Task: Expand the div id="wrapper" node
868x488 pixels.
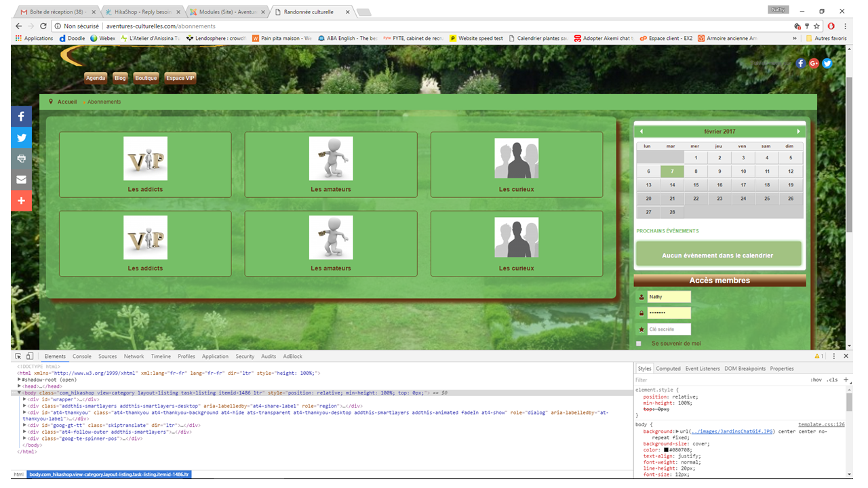Action: (25, 399)
